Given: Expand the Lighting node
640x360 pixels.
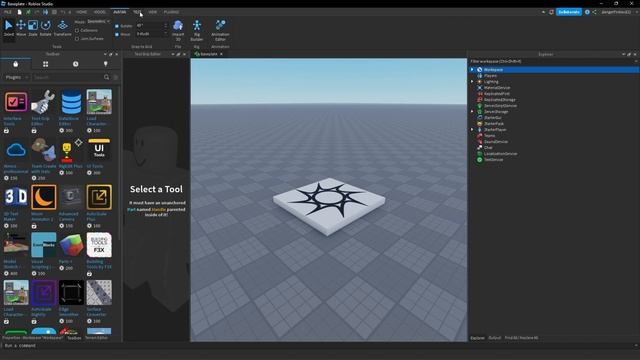Looking at the screenshot, I should pyautogui.click(x=472, y=82).
